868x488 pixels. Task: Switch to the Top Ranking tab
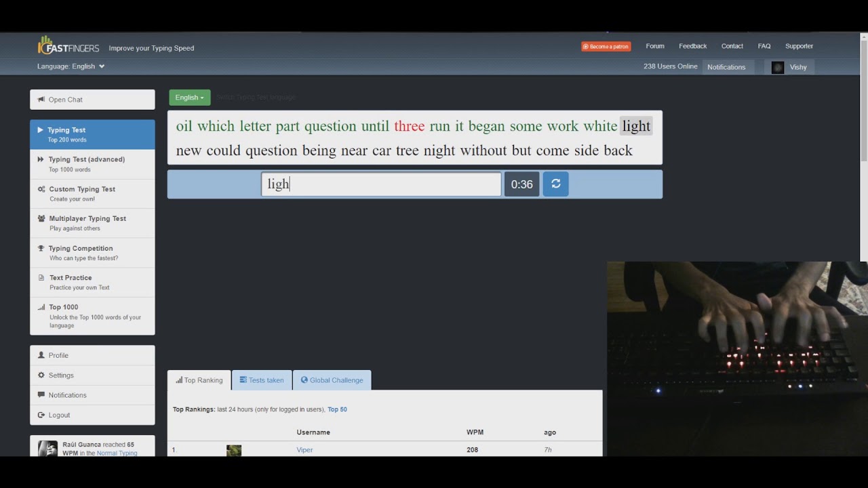click(x=199, y=380)
